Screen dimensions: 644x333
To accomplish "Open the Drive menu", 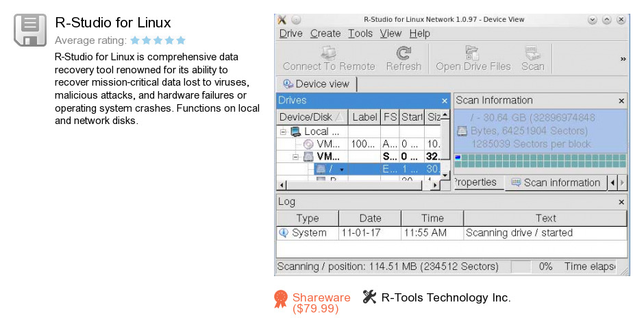I will (x=290, y=34).
